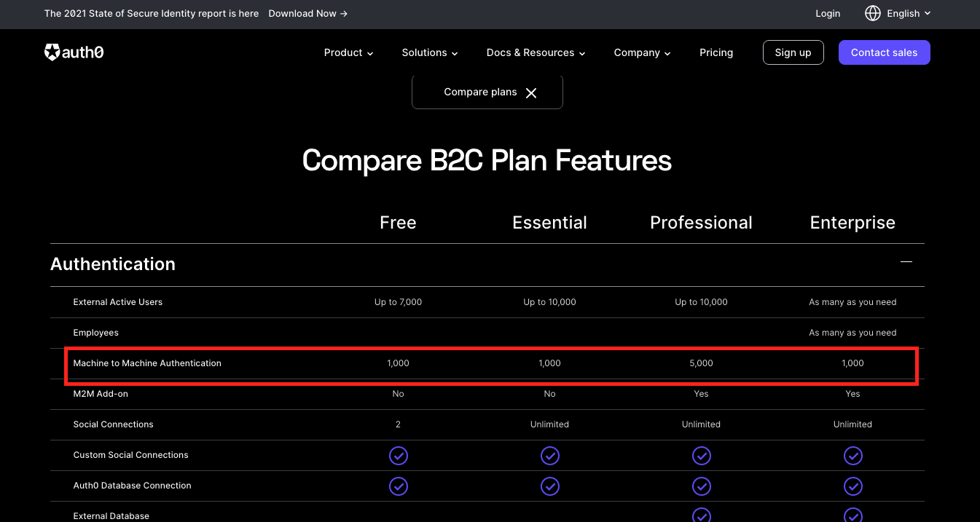Open Docs & Resources dropdown

tap(536, 52)
